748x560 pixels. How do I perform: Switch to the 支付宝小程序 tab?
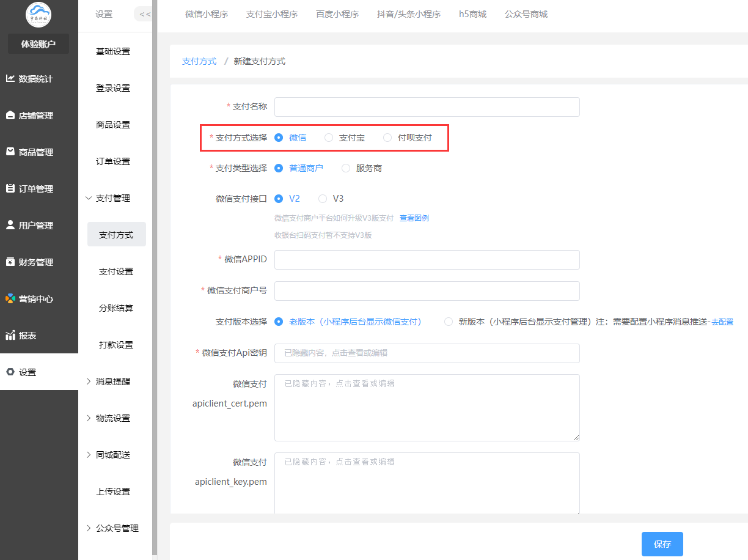click(272, 14)
